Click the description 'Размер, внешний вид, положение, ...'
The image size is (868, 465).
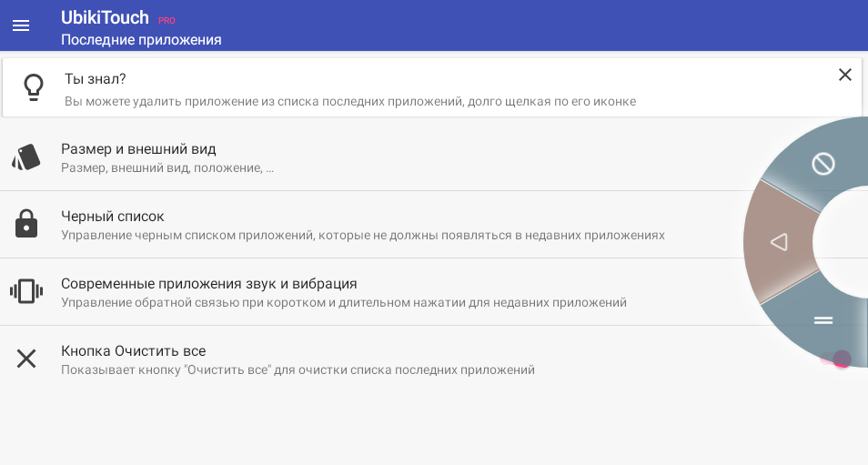[167, 168]
